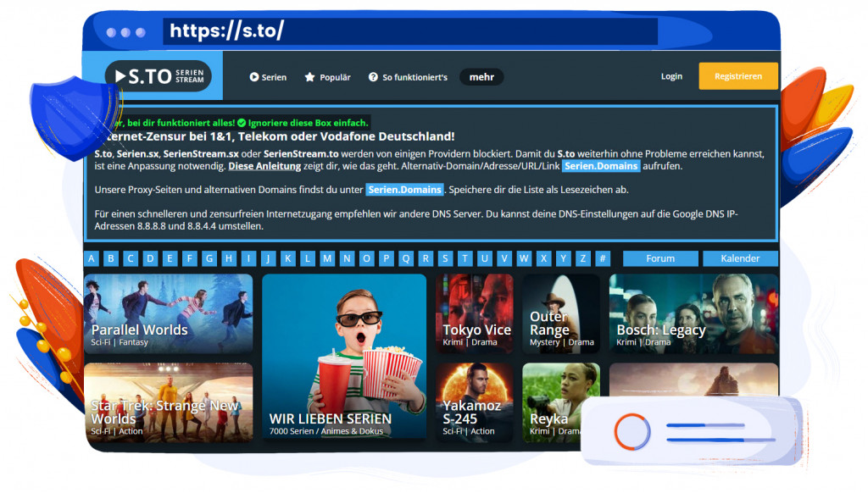Filter series by letter B
This screenshot has height=493, width=868.
tap(111, 258)
